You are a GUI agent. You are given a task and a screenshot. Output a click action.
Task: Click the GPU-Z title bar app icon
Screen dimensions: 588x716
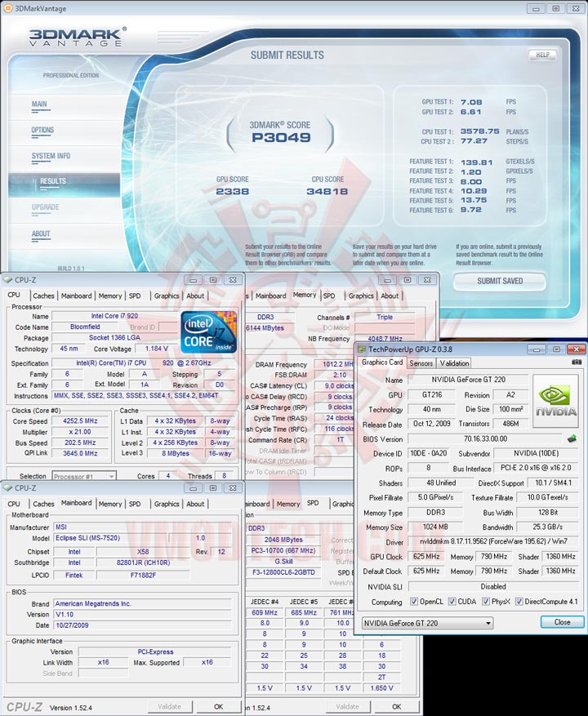point(362,349)
